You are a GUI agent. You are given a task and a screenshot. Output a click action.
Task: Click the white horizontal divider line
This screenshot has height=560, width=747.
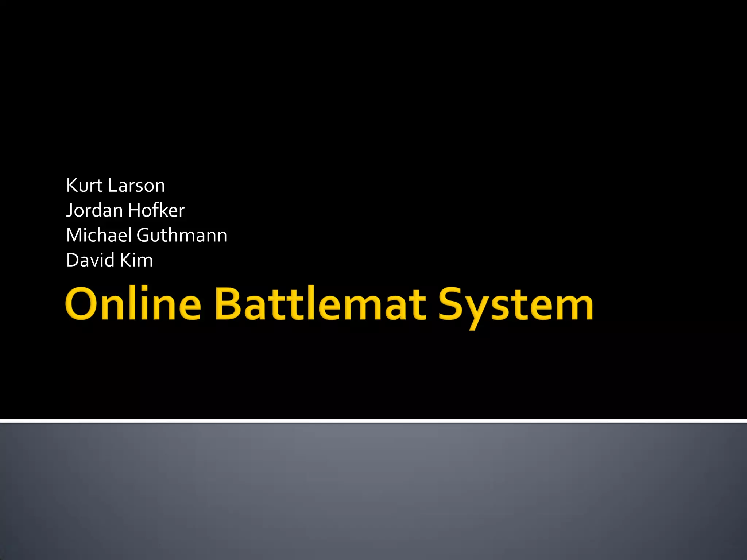(x=373, y=421)
